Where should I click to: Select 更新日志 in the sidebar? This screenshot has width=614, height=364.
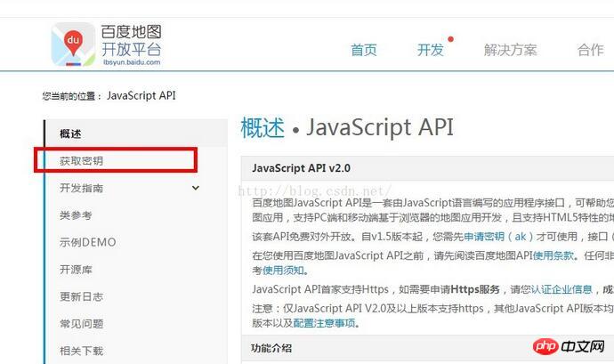pyautogui.click(x=82, y=296)
